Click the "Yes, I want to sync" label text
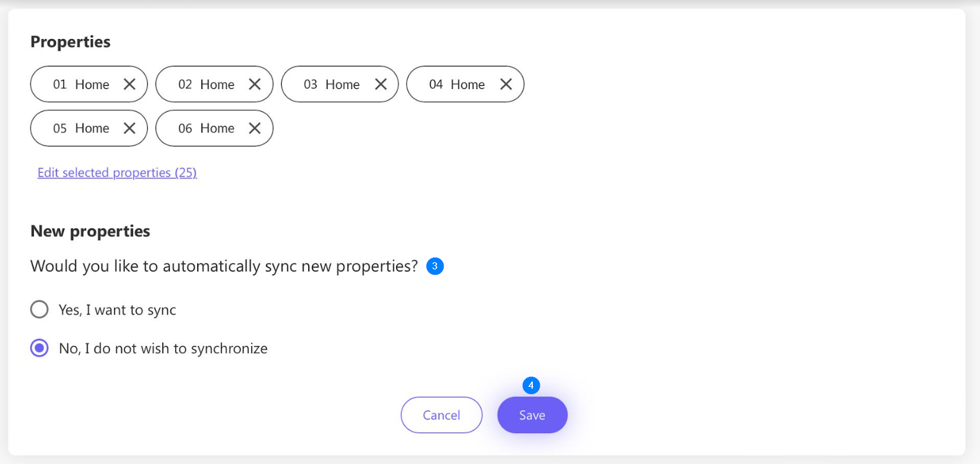Screen dimensions: 980x464 (118, 310)
